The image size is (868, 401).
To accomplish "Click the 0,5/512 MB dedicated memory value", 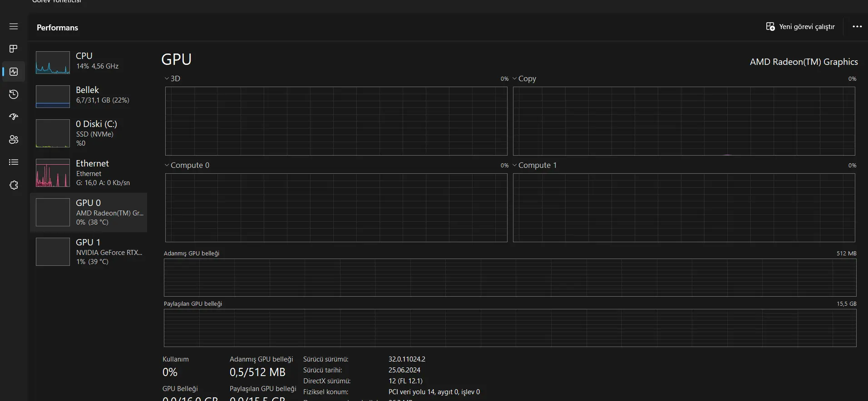I will (257, 372).
